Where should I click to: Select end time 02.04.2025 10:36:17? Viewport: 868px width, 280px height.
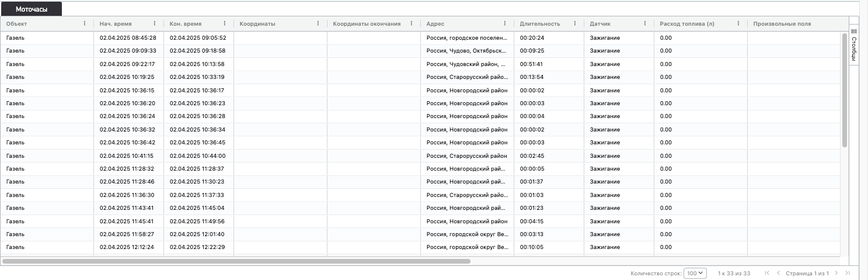197,90
